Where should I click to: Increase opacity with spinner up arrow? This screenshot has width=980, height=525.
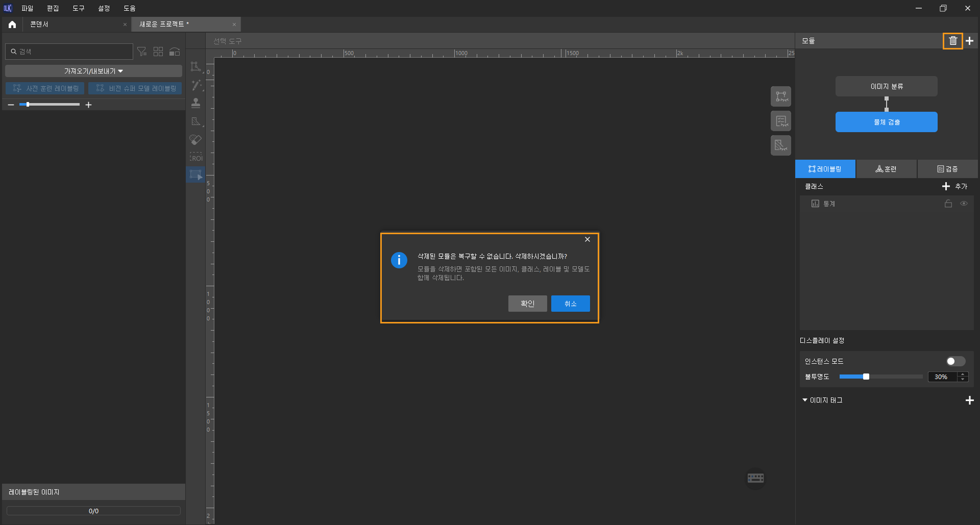[963, 374]
